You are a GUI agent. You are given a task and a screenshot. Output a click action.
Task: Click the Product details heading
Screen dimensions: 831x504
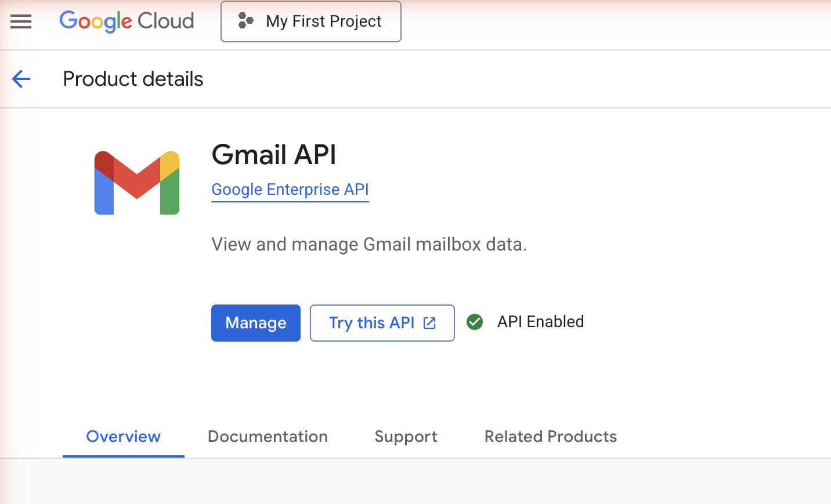tap(133, 79)
